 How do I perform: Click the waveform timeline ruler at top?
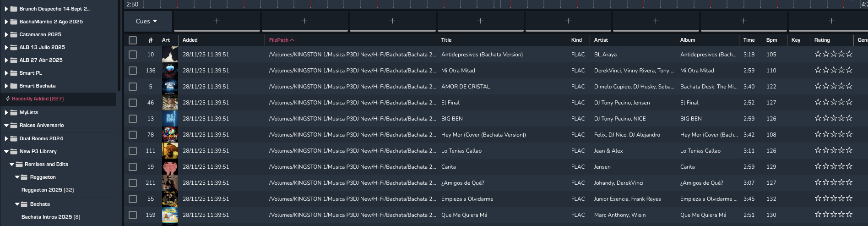pyautogui.click(x=458, y=4)
